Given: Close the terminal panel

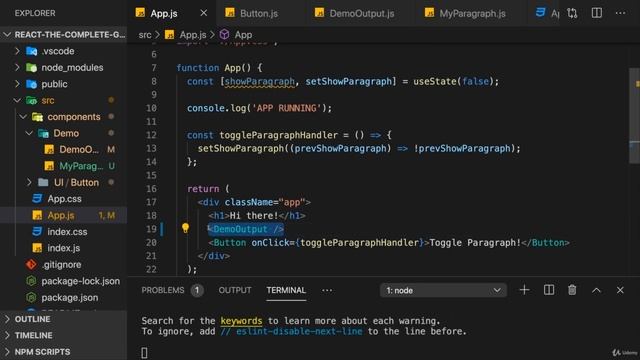Looking at the screenshot, I should 620,290.
